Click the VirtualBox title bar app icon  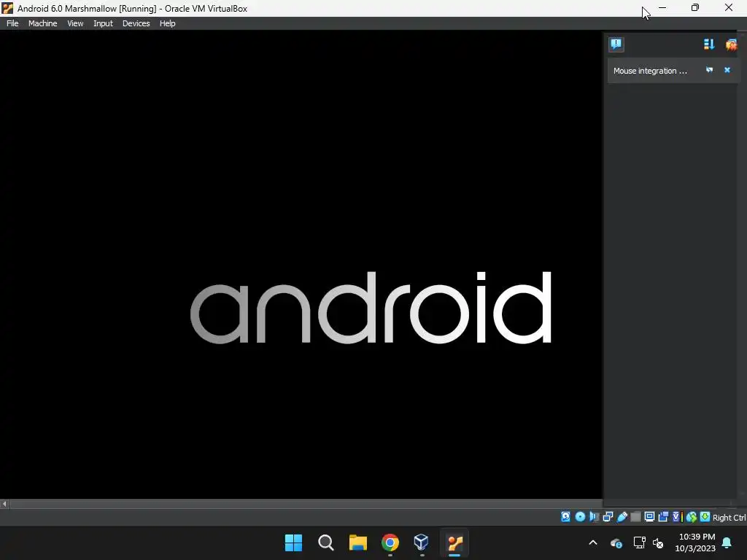7,8
